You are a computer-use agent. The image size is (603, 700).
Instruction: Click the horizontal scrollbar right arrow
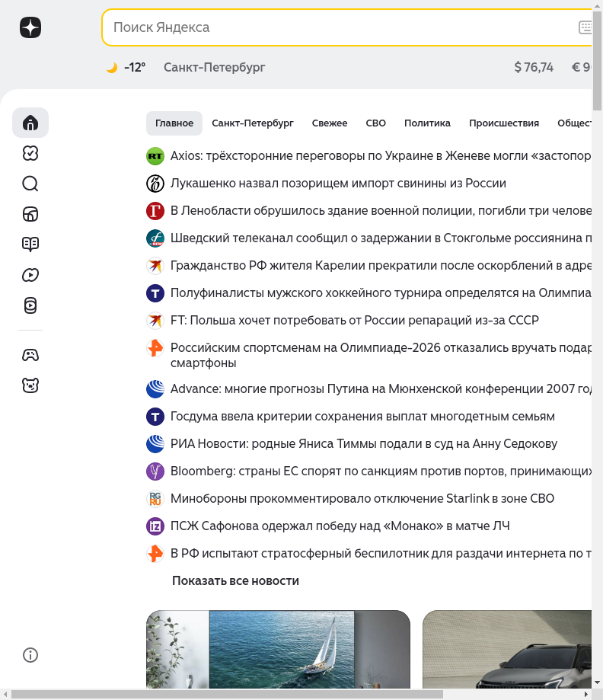click(x=586, y=695)
